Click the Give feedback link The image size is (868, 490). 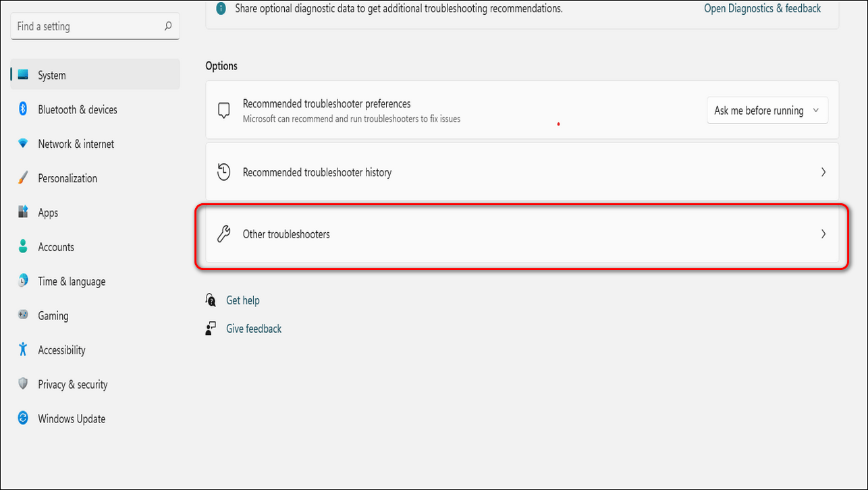253,329
